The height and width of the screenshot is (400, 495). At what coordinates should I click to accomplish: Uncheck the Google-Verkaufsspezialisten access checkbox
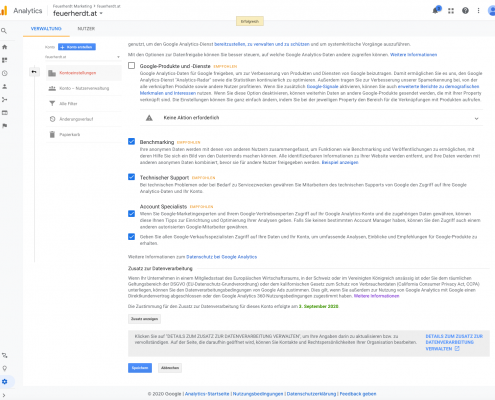[x=132, y=237]
